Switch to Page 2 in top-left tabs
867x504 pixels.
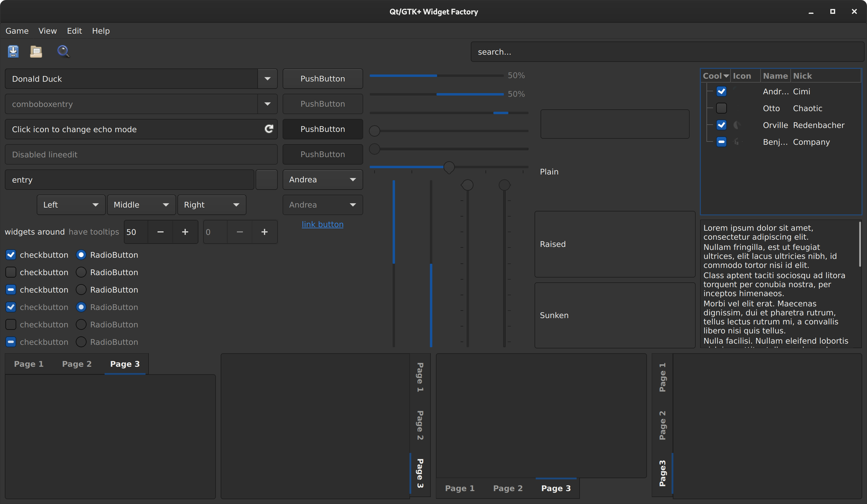click(77, 364)
